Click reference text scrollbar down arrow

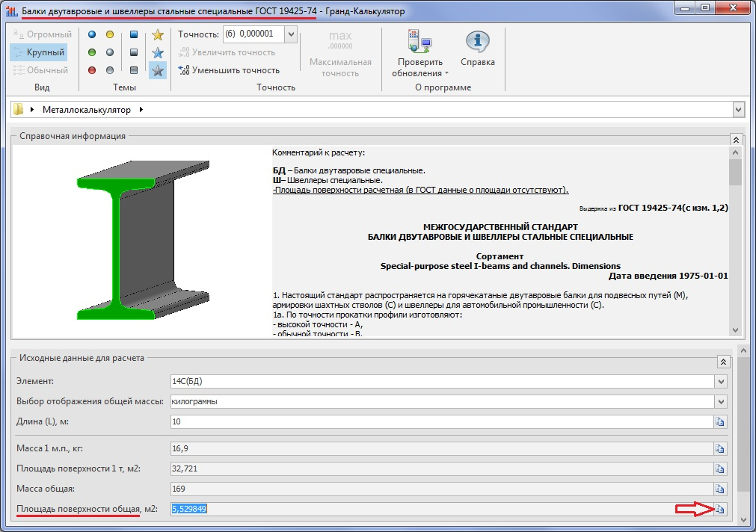[x=735, y=330]
